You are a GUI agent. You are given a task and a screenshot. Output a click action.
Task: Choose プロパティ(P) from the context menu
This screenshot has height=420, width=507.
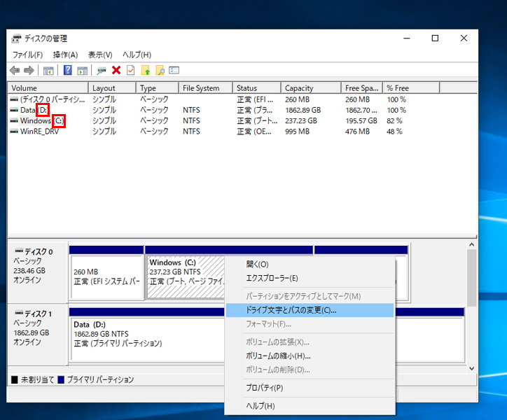point(265,388)
